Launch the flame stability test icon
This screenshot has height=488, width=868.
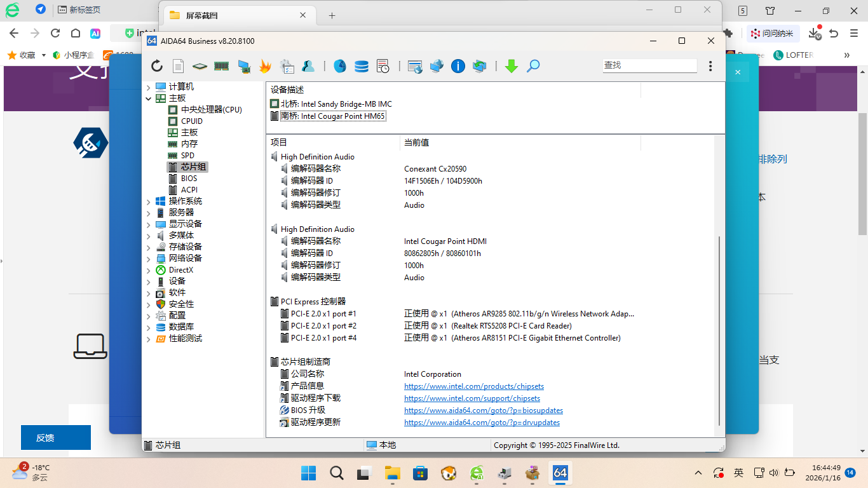(x=265, y=65)
